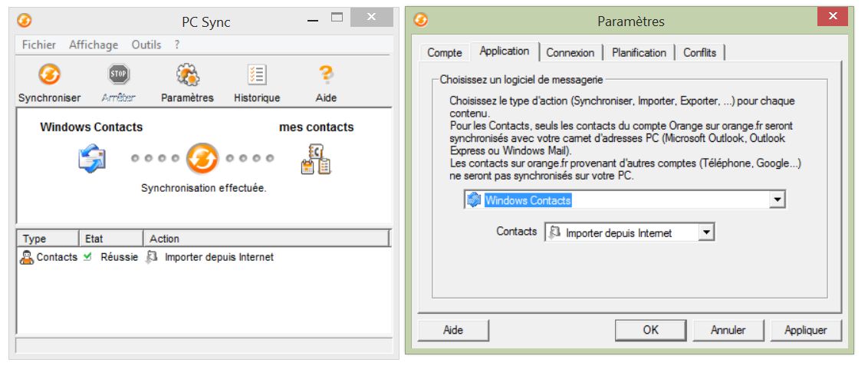This screenshot has height=366, width=868.
Task: Open the Fichier menu
Action: click(38, 45)
